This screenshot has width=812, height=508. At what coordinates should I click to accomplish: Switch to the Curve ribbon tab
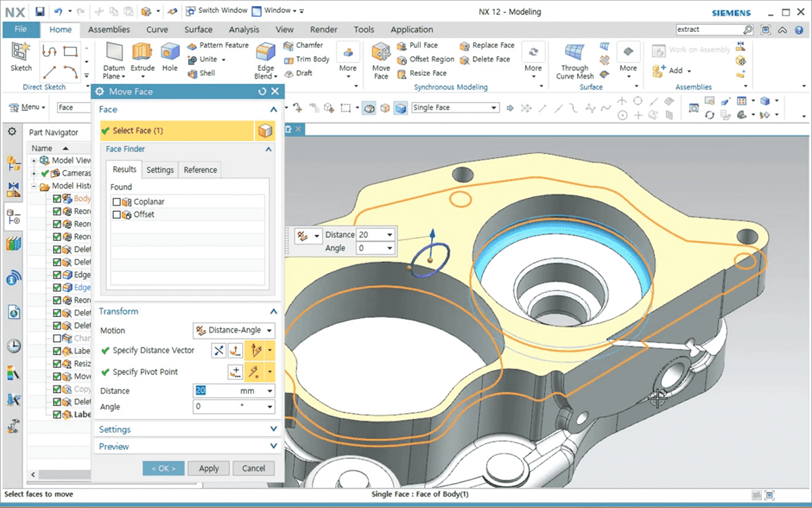point(157,30)
